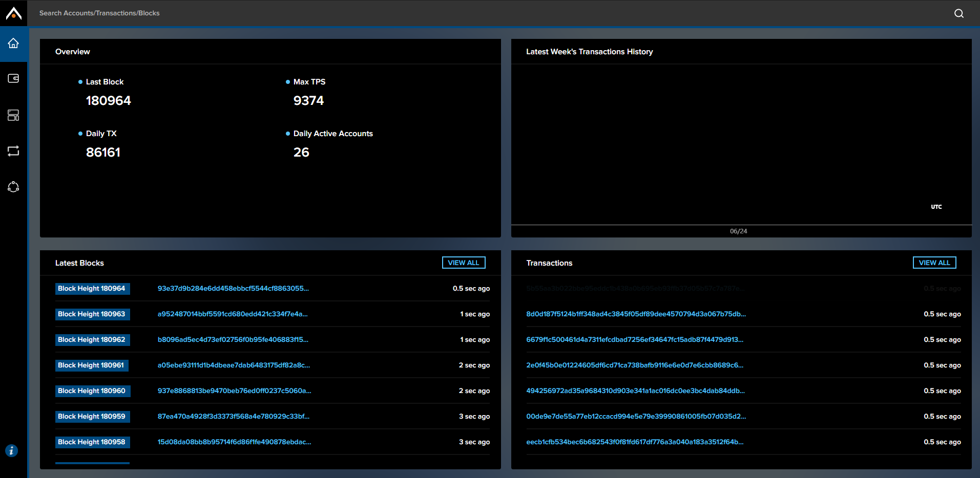Select the Network nodes icon in sidebar
Screen dimensions: 980x478
13,187
